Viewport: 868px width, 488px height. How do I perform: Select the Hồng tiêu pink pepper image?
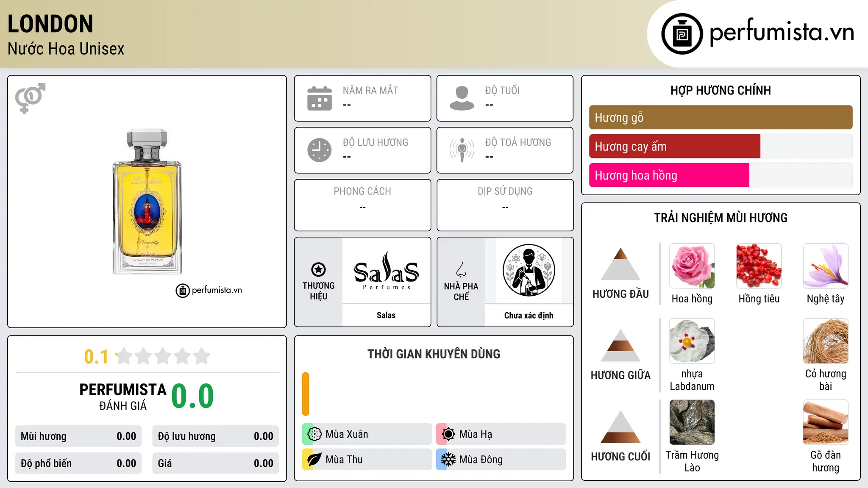point(759,266)
